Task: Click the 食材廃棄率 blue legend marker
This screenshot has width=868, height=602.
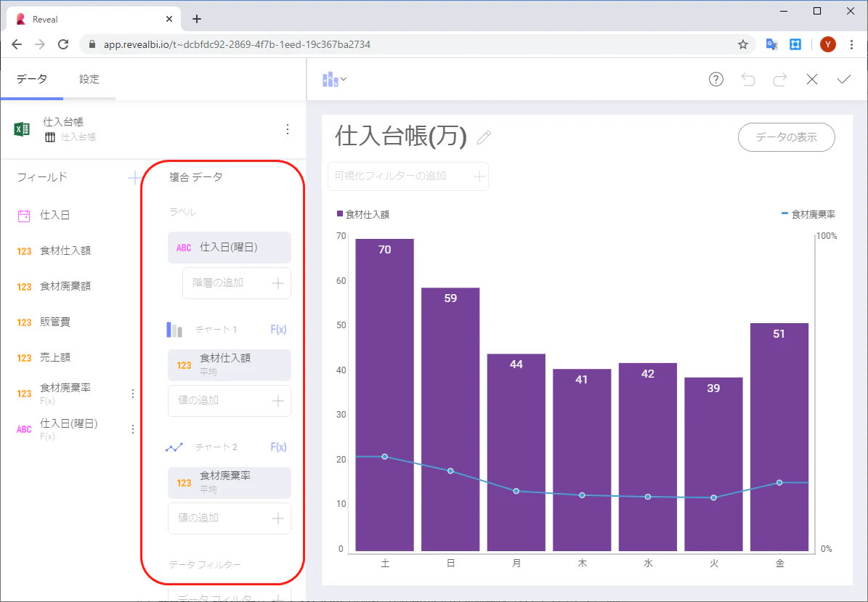Action: 784,213
